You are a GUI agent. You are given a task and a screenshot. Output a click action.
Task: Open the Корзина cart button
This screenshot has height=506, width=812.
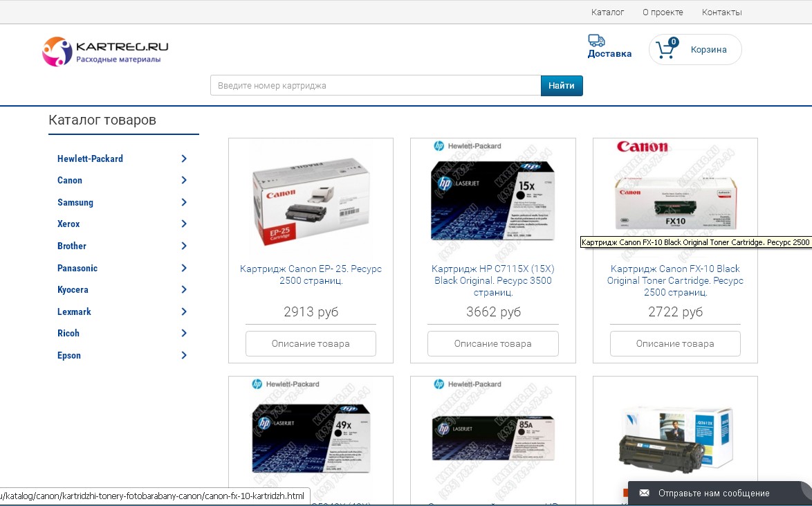[695, 50]
